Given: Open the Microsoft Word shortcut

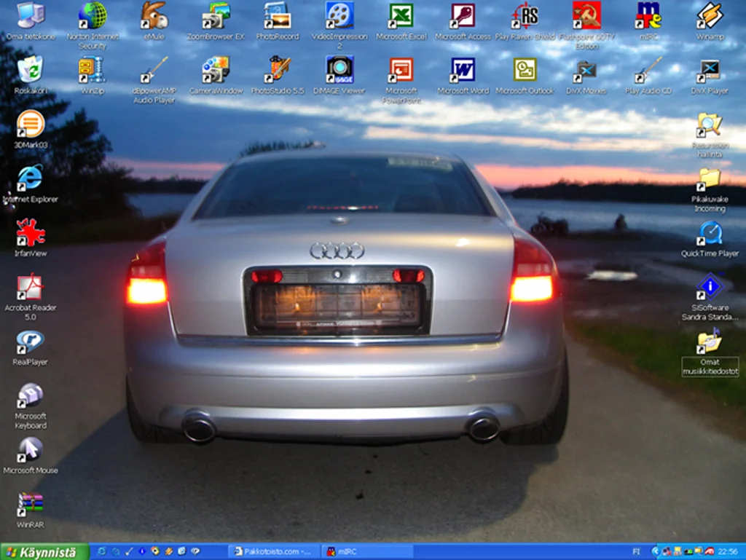Looking at the screenshot, I should tap(463, 70).
